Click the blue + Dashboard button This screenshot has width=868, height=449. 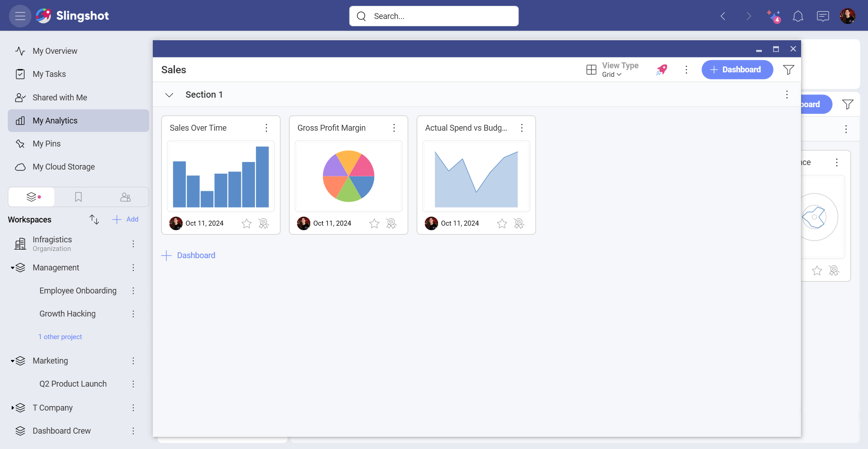click(737, 70)
